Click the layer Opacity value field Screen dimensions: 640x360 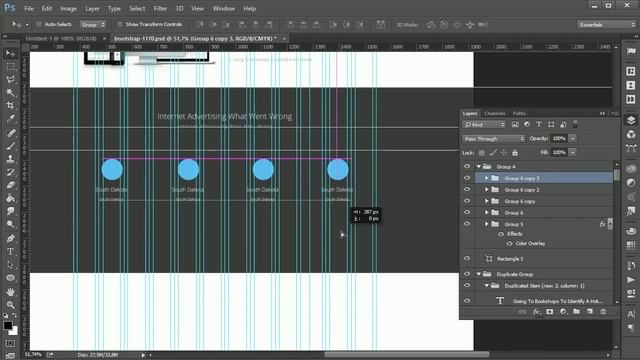tap(559, 139)
